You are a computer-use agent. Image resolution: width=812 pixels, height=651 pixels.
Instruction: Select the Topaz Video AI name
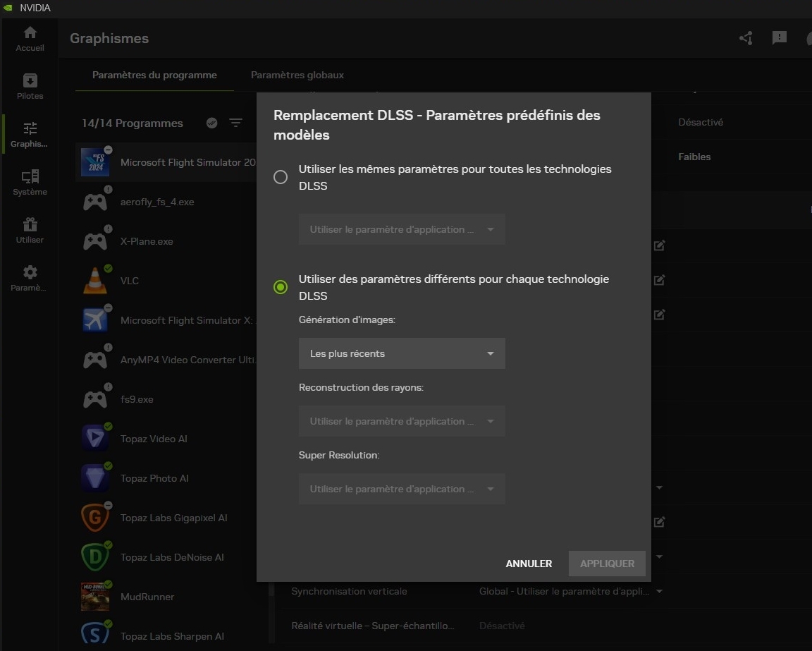(154, 439)
